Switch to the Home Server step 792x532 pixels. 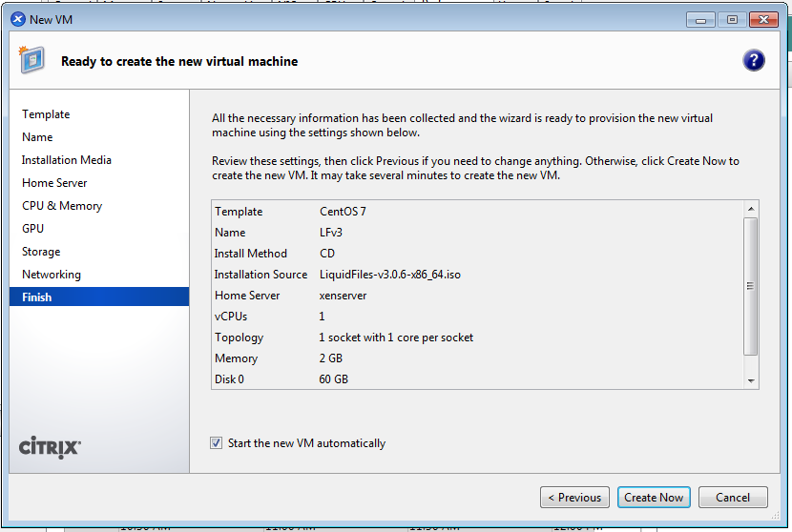point(54,183)
